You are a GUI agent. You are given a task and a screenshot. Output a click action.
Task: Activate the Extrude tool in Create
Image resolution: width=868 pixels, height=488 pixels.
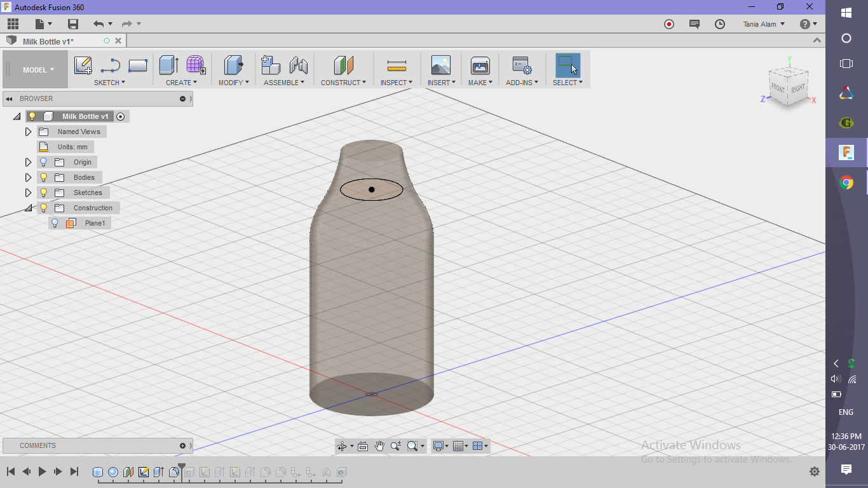(x=168, y=65)
